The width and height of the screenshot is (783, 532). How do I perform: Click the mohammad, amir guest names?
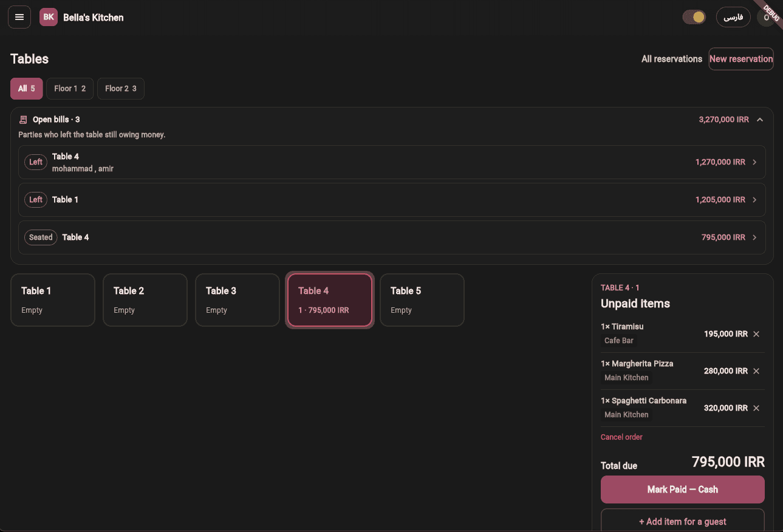tap(83, 169)
